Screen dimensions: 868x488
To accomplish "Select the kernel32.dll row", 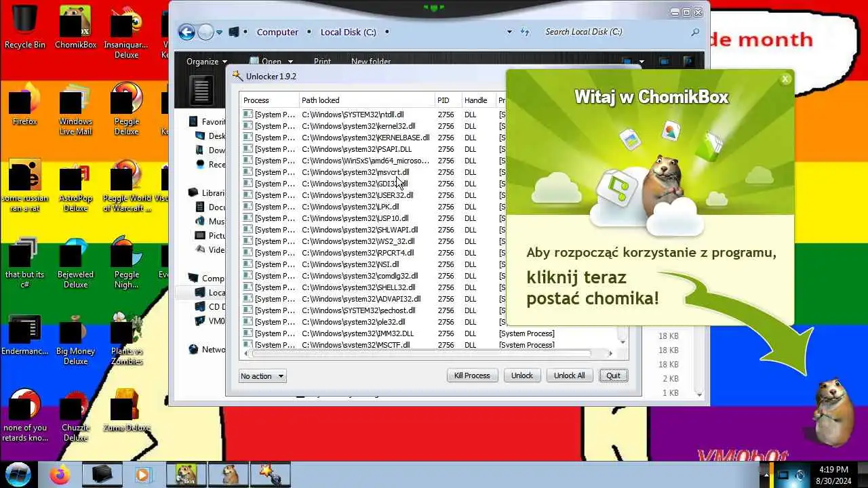I will (x=372, y=126).
